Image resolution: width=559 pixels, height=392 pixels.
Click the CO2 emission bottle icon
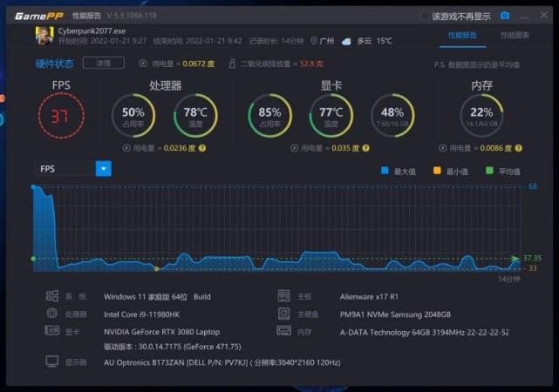(x=232, y=64)
